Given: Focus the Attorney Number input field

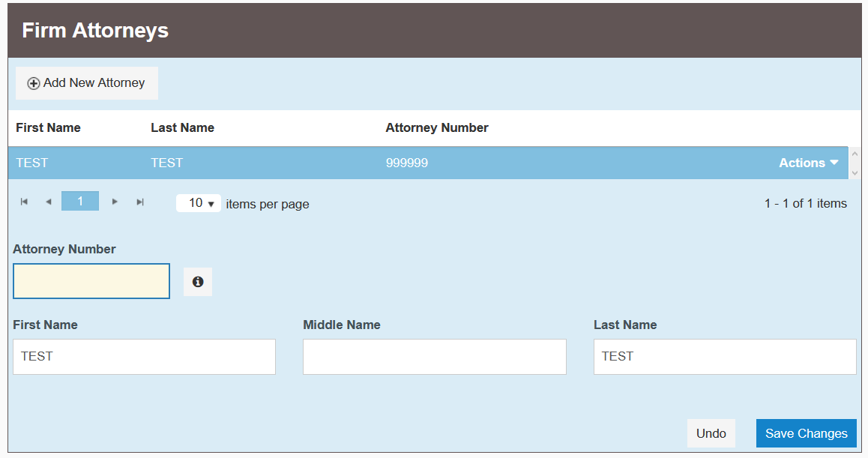Looking at the screenshot, I should [x=91, y=281].
